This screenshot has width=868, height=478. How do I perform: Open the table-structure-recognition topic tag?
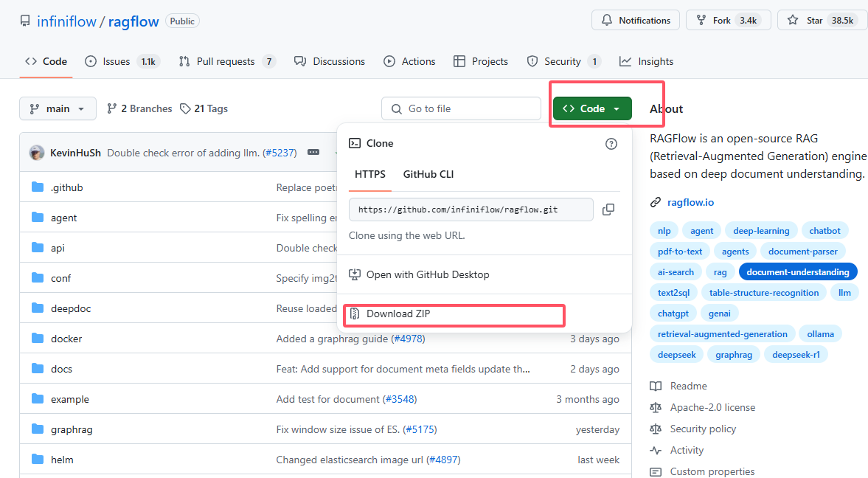pos(764,292)
